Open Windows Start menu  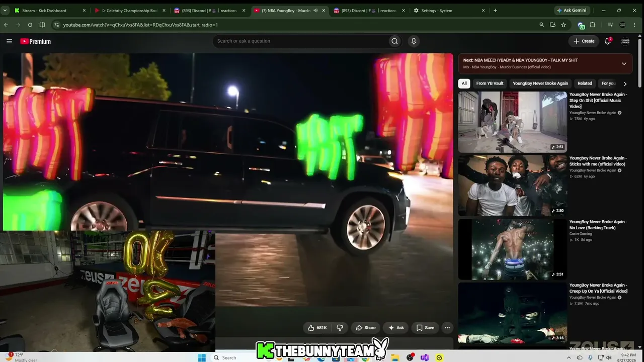coord(202,357)
